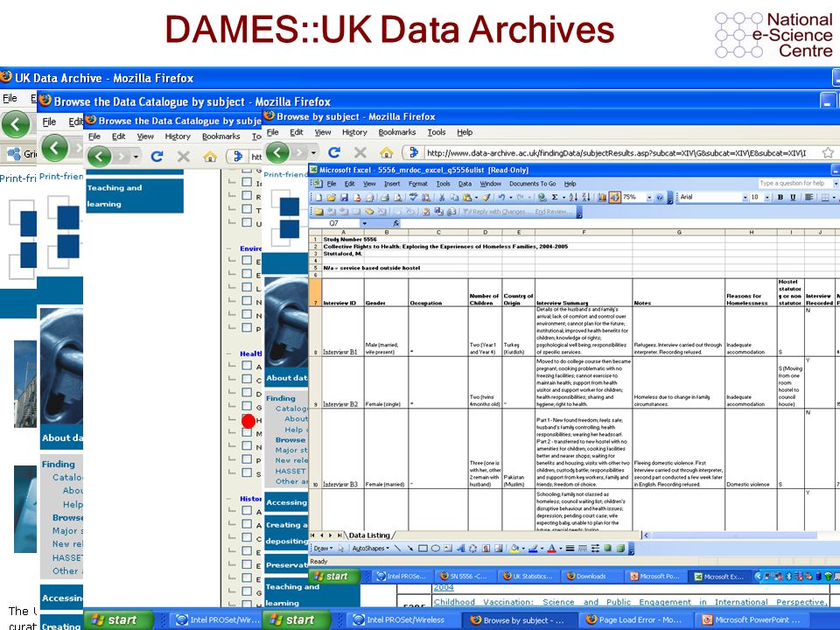The height and width of the screenshot is (630, 840).
Task: Click Open folder icon in Excel toolbar
Action: pyautogui.click(x=332, y=197)
